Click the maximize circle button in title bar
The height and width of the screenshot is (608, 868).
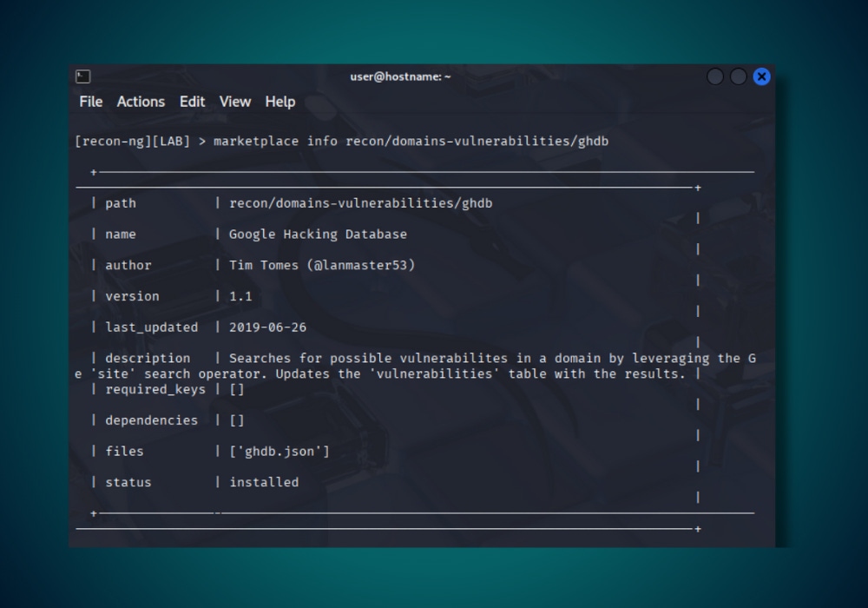point(739,76)
